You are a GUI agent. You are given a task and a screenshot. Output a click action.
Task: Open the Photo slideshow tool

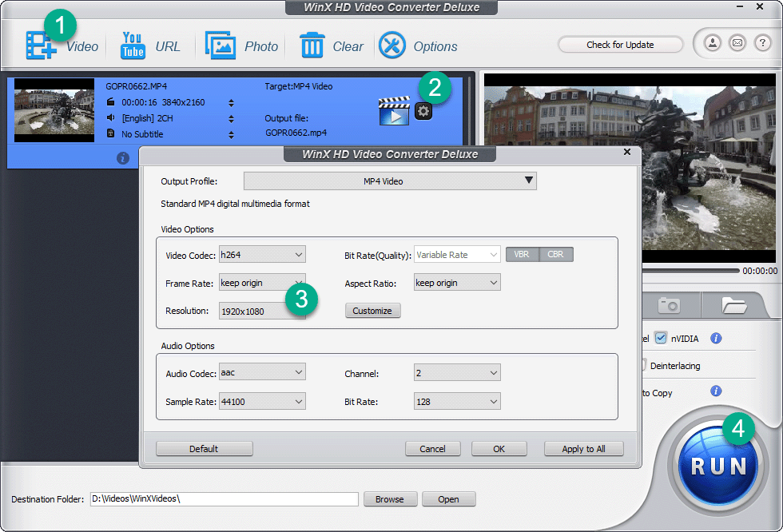tap(221, 46)
